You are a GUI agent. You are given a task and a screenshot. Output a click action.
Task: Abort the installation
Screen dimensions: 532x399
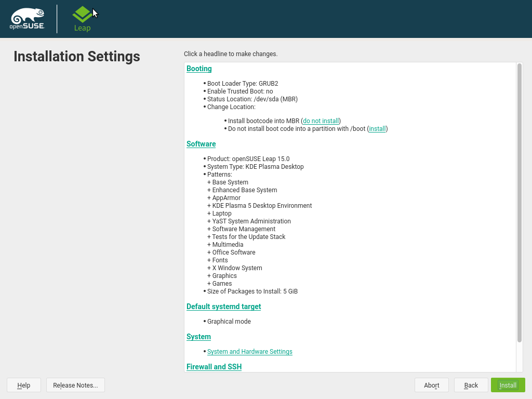click(431, 385)
